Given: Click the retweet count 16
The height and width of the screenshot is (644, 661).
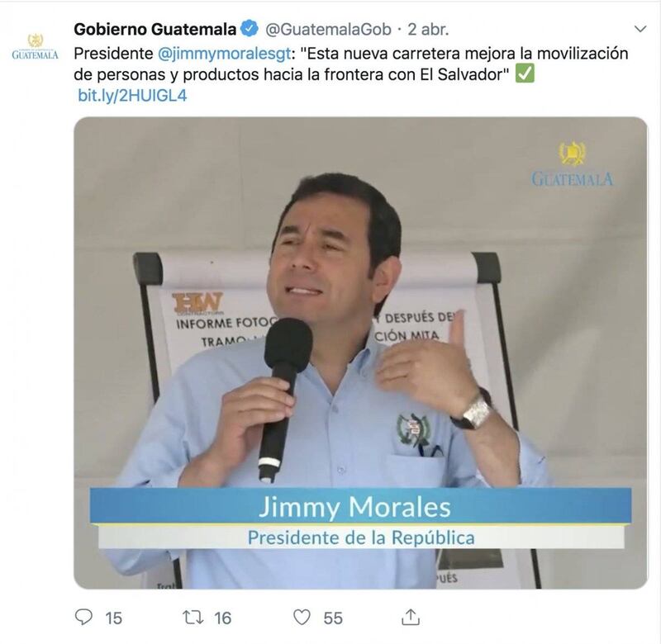Looking at the screenshot, I should [x=222, y=618].
